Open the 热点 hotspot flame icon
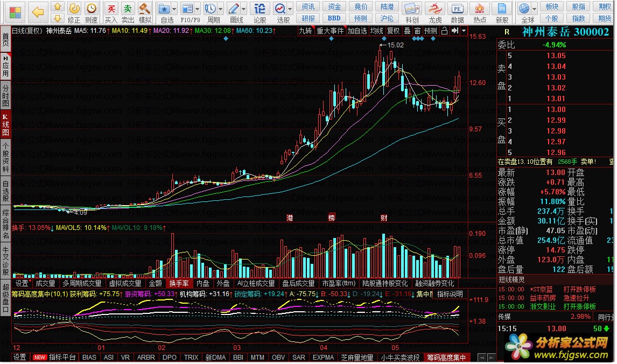Image resolution: width=617 pixels, height=364 pixels. click(479, 12)
